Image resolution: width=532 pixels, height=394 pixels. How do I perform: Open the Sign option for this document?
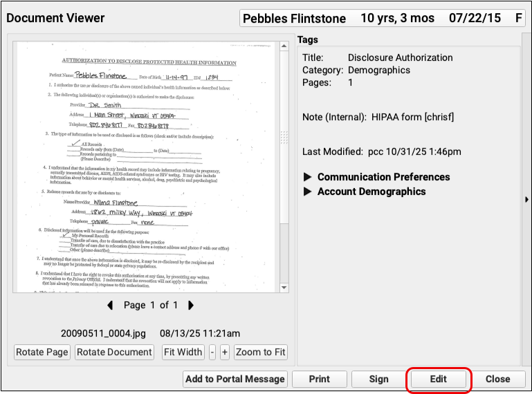point(378,379)
